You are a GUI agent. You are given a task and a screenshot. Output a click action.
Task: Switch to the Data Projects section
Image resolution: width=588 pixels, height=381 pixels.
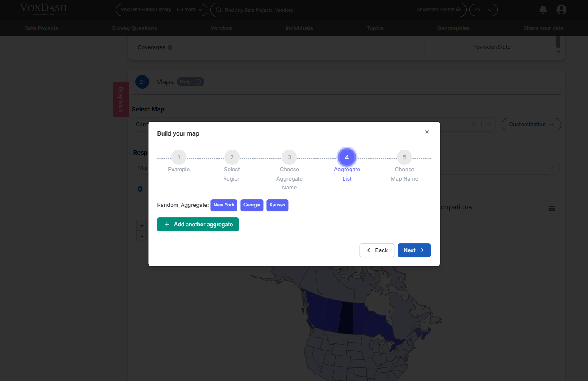point(41,28)
